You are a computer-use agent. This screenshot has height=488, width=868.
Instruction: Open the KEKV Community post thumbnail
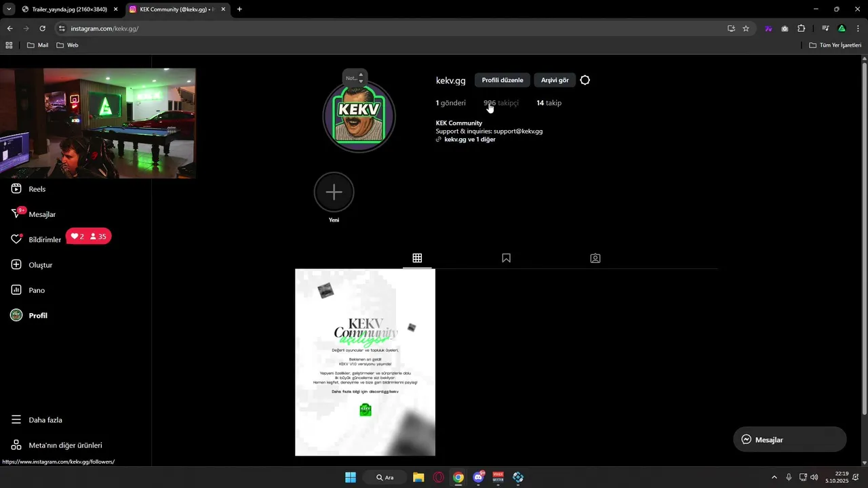coord(365,362)
